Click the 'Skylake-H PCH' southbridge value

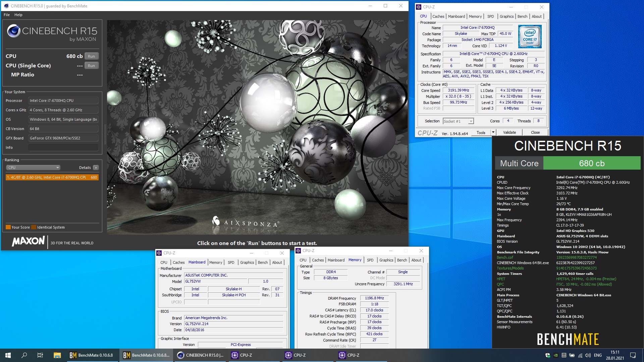(234, 295)
